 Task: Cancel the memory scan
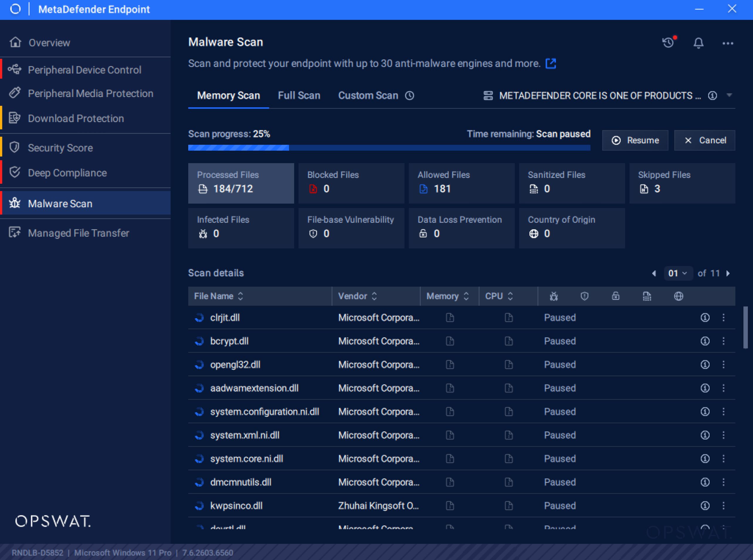tap(705, 140)
